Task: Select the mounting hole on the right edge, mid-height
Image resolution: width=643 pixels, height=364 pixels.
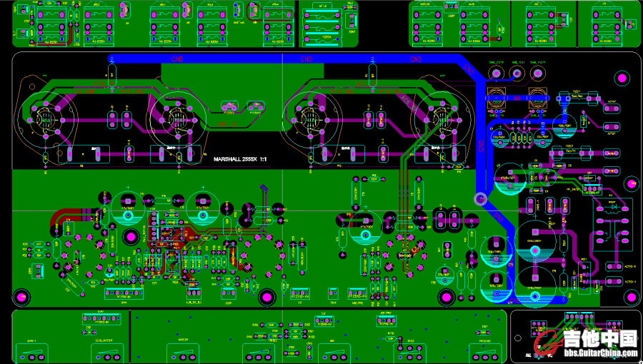Action: pos(633,183)
